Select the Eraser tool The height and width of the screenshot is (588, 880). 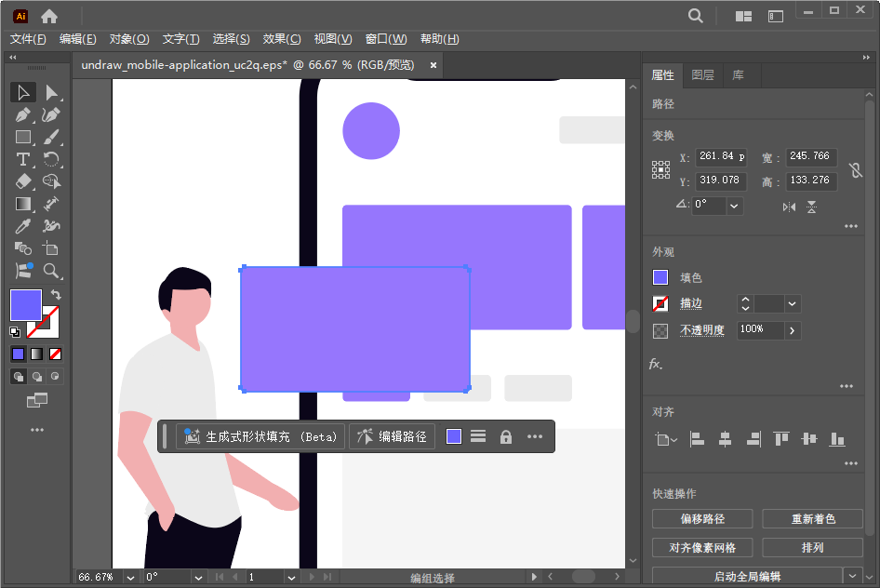point(23,181)
